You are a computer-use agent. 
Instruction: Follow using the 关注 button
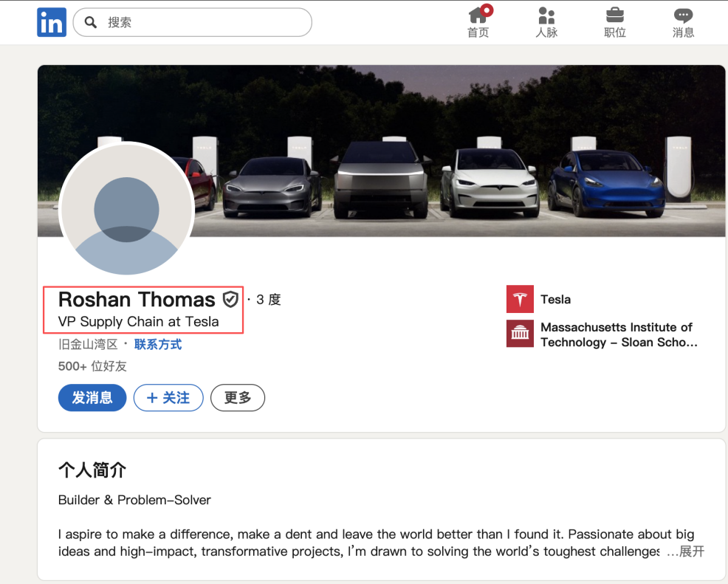coord(168,398)
